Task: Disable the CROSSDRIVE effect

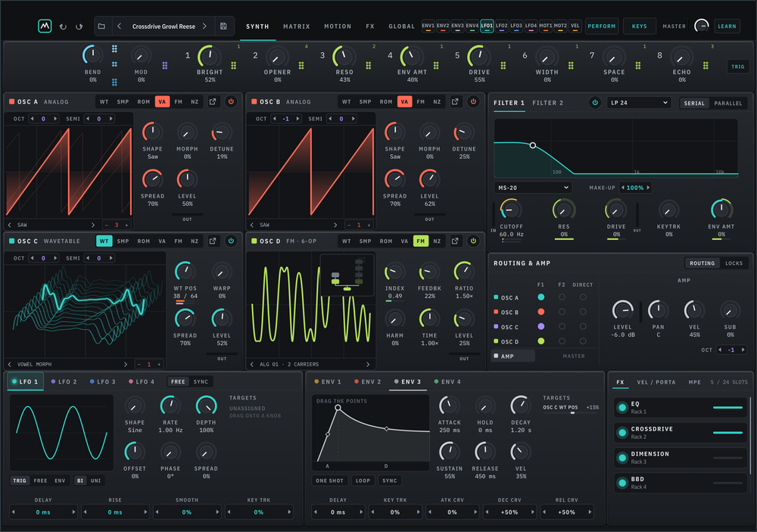Action: tap(622, 433)
